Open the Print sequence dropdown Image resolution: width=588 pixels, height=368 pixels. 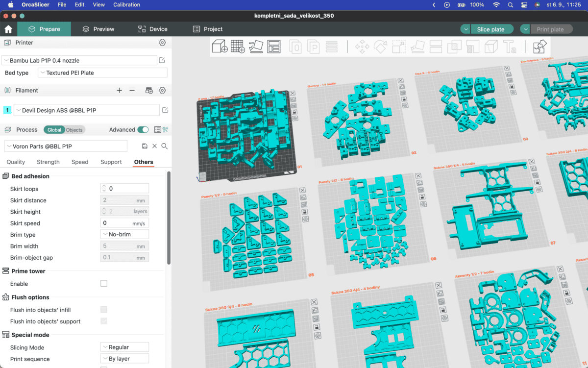tap(124, 359)
